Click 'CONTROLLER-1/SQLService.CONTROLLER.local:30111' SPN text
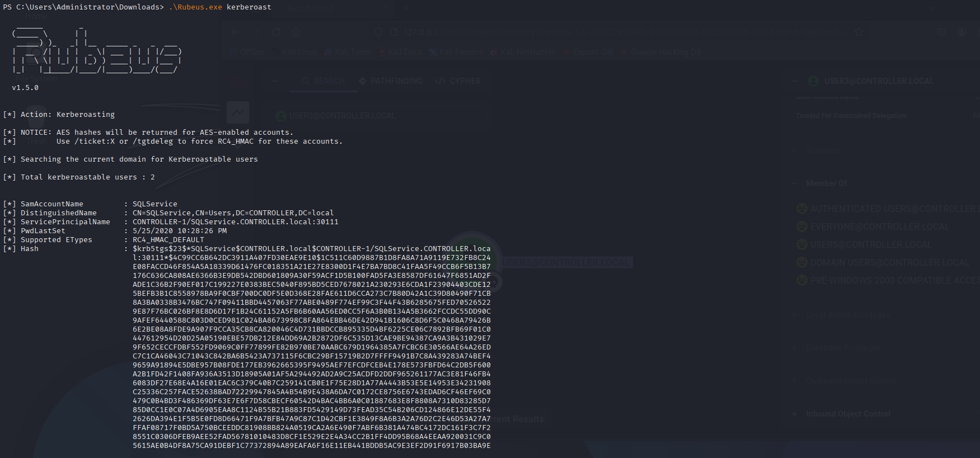Image resolution: width=980 pixels, height=458 pixels. click(x=236, y=221)
